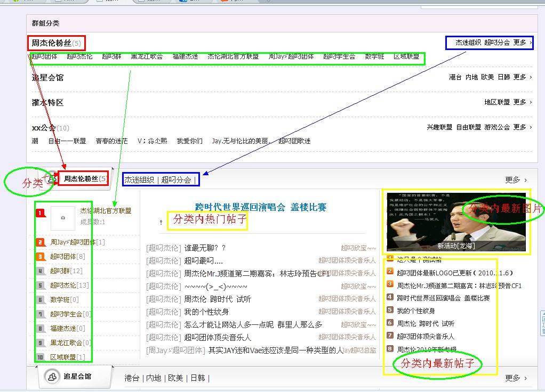Select 欧美 in 追星会馆 category row

[487, 77]
